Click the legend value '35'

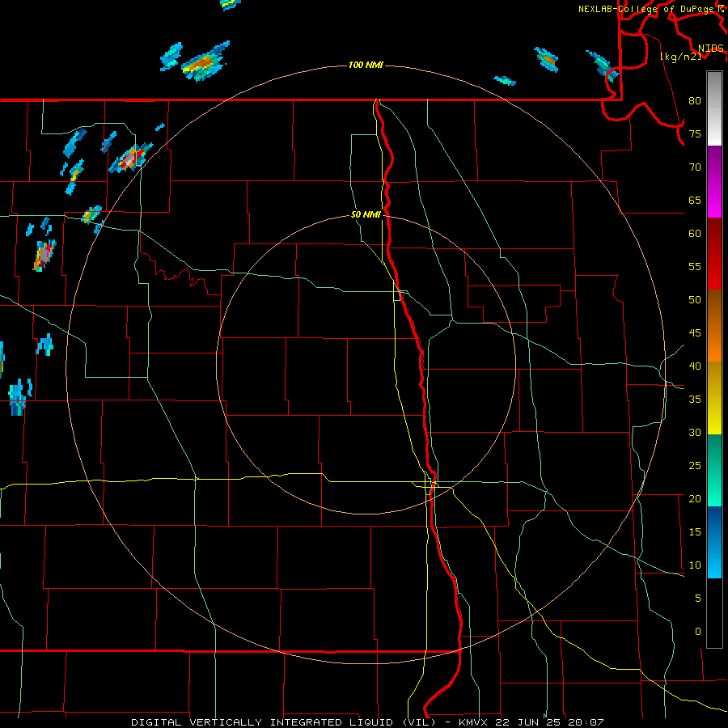695,400
